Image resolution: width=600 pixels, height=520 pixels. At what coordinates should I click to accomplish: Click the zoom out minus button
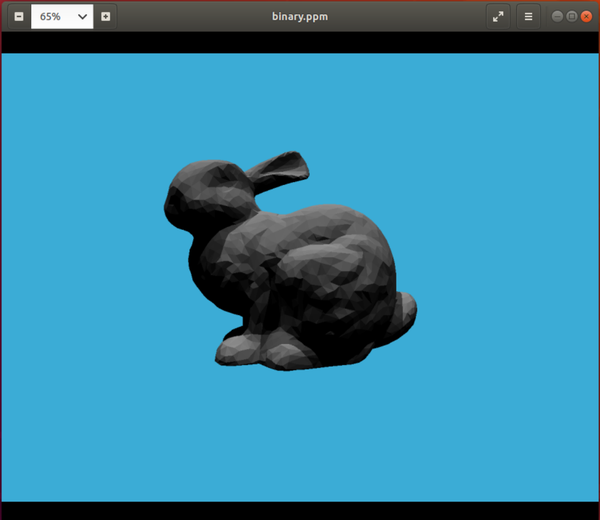coord(18,16)
